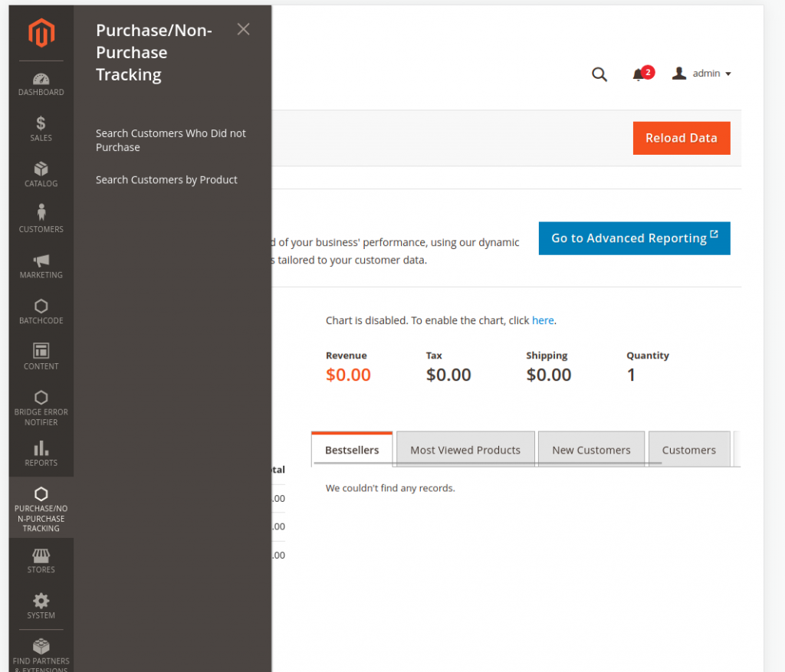Viewport: 785px width, 672px height.
Task: Click the Magento logo
Action: click(41, 32)
